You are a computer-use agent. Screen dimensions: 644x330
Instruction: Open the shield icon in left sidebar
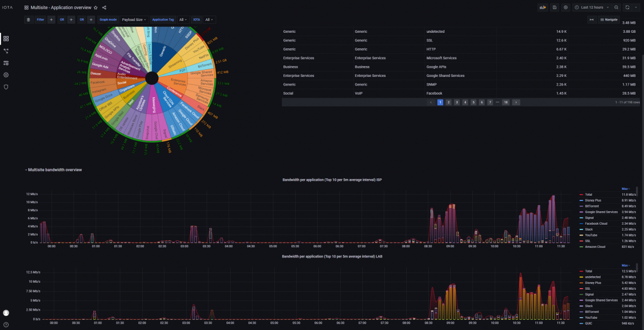pos(6,87)
